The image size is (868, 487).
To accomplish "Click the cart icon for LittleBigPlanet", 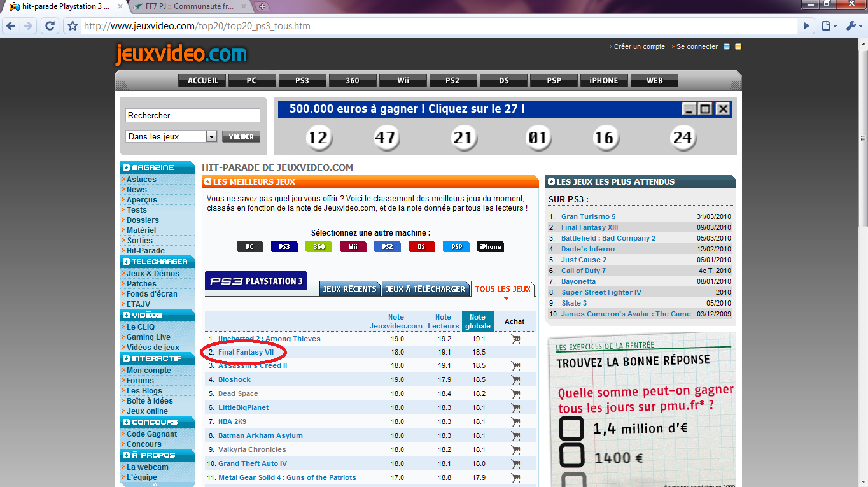I will pyautogui.click(x=515, y=407).
